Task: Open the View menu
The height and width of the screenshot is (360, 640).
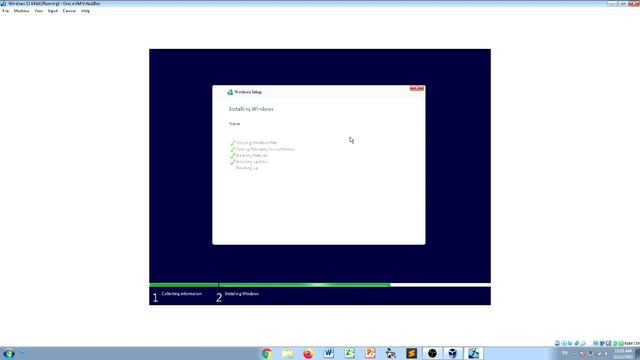Action: [39, 11]
